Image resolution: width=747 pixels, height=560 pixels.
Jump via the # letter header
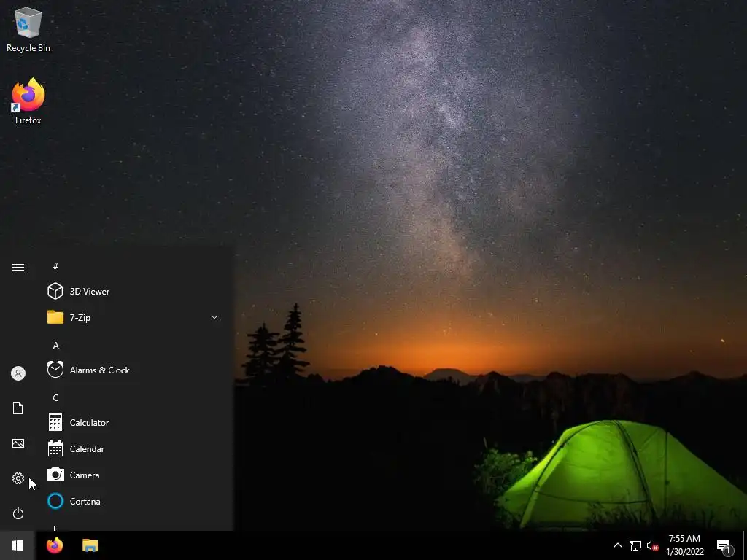(55, 266)
